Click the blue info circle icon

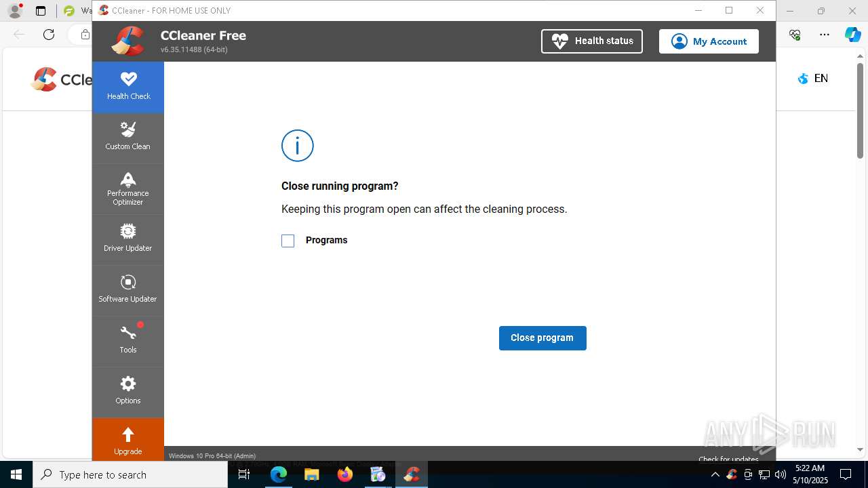298,146
